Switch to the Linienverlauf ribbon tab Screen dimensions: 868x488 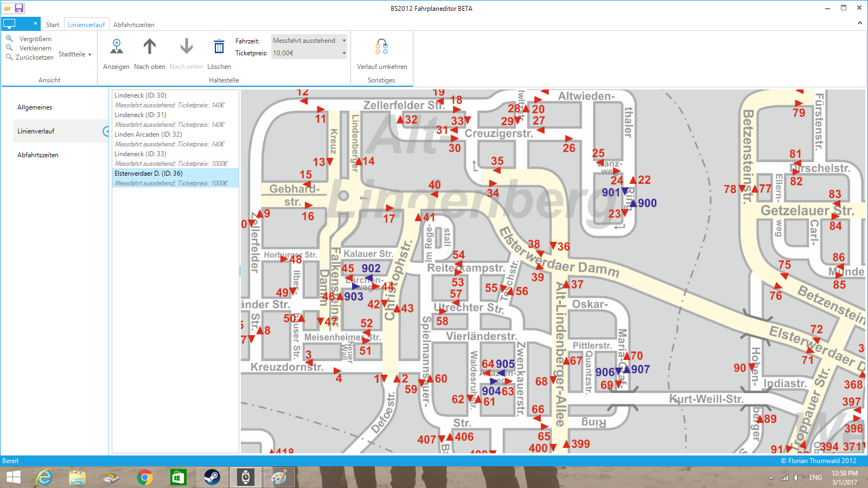86,25
